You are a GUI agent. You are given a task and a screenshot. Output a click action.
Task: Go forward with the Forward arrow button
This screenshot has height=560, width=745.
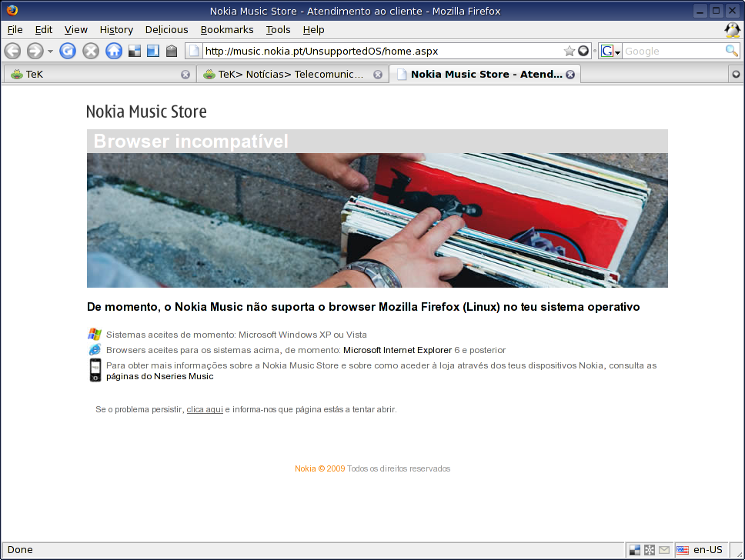point(35,51)
